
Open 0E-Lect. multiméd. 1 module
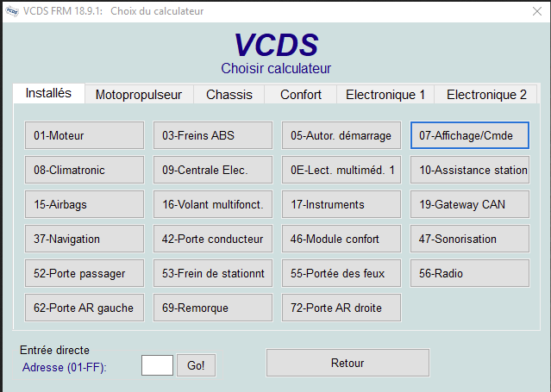341,170
